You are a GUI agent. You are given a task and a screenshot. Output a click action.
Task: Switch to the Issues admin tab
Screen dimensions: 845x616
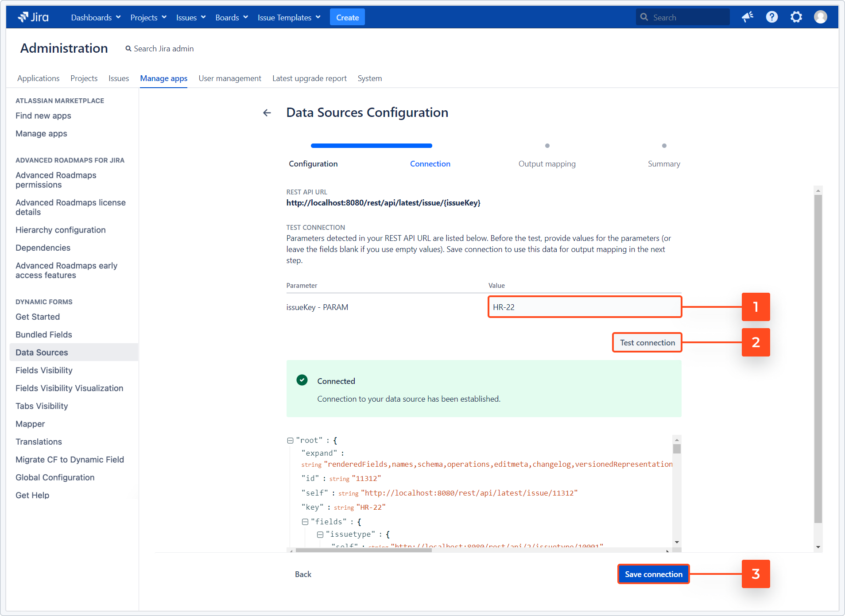tap(119, 78)
